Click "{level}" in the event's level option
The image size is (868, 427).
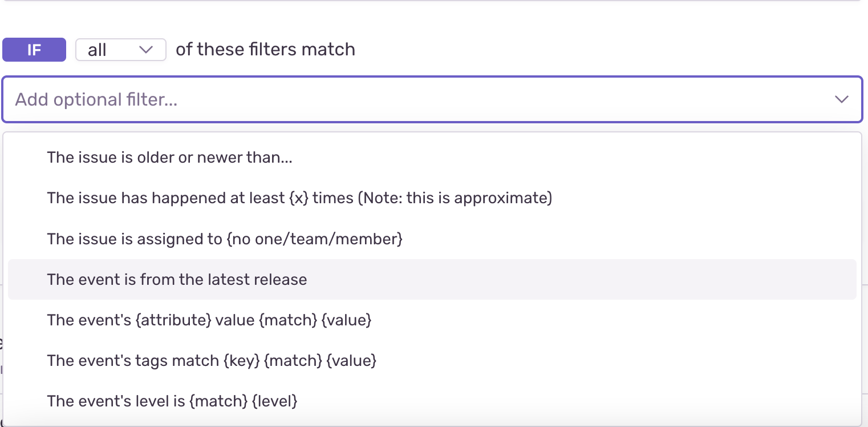(274, 401)
